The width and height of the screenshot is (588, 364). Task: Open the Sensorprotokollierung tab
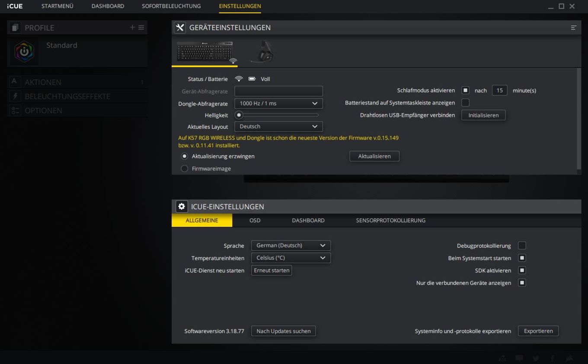click(x=391, y=220)
